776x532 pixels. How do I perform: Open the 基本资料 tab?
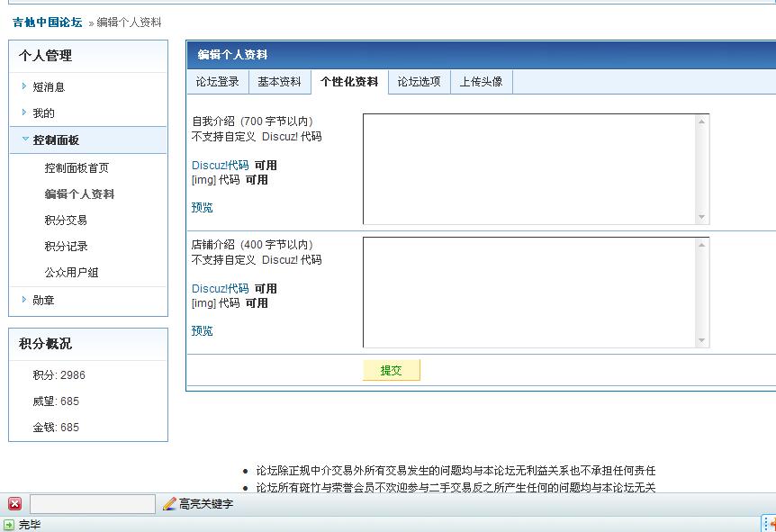pos(279,82)
